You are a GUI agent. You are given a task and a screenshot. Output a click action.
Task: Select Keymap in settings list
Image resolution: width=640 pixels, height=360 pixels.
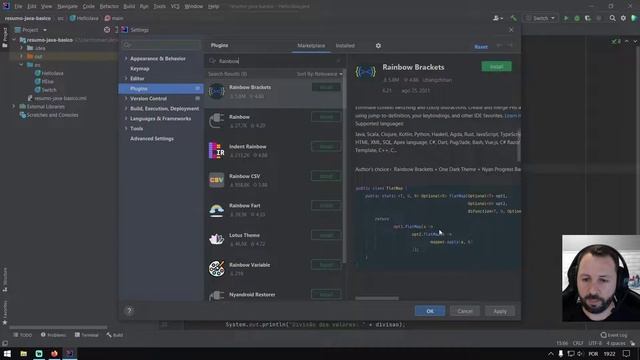click(140, 69)
